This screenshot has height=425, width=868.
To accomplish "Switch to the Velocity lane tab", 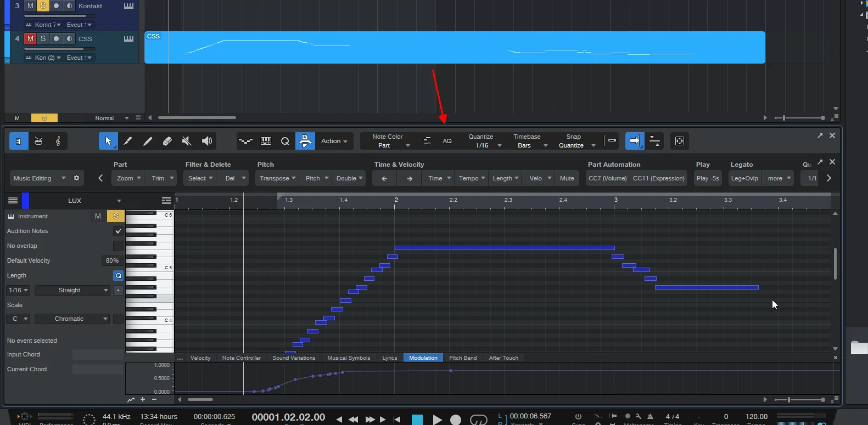I will point(200,358).
